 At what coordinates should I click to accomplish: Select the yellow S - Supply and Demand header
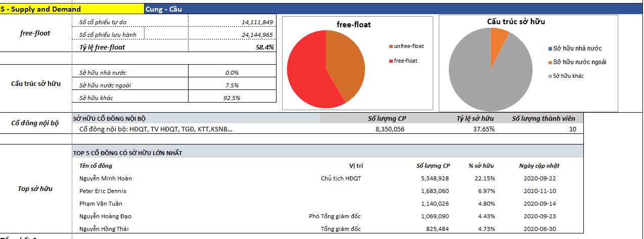pos(71,9)
